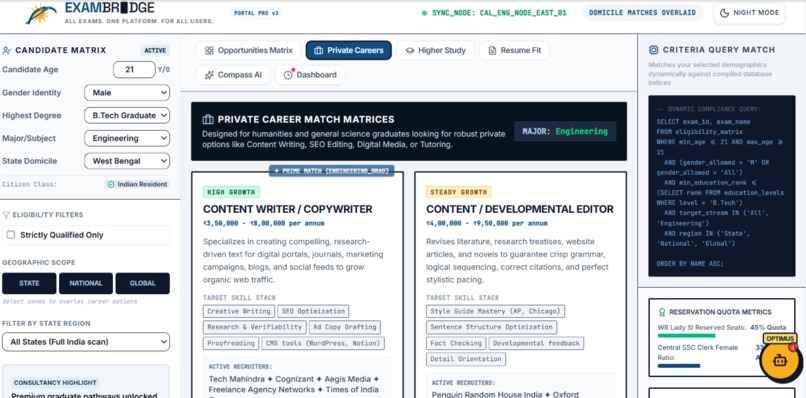Click the 45% Quota value
This screenshot has width=806, height=398.
pos(768,328)
